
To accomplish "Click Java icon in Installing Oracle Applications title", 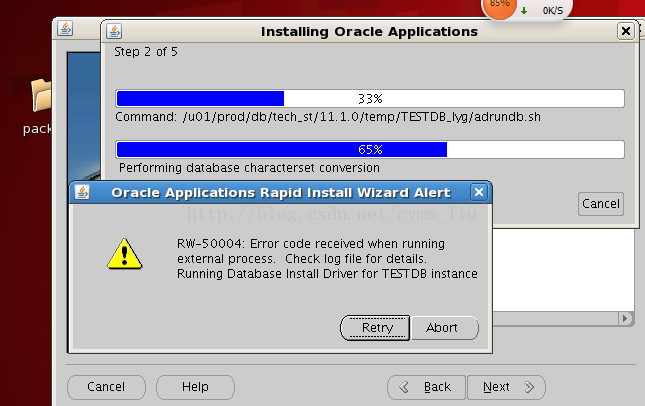I will tap(114, 31).
